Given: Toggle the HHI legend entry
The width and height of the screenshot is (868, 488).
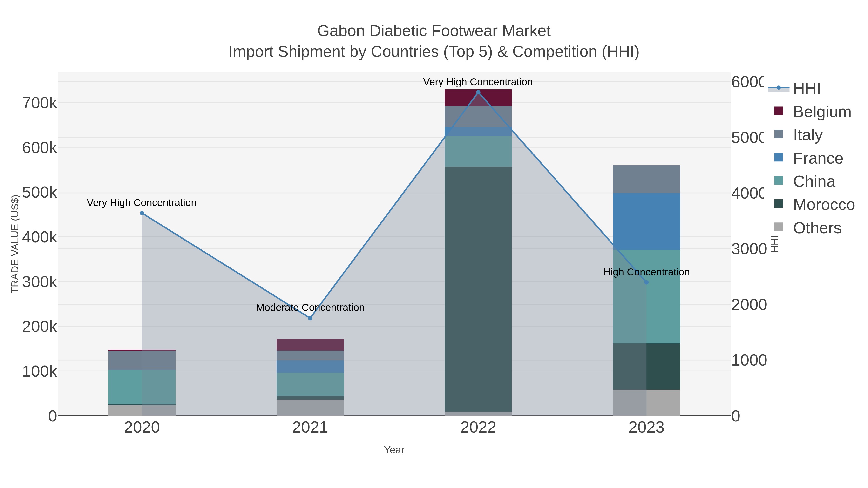Looking at the screenshot, I should pyautogui.click(x=794, y=89).
